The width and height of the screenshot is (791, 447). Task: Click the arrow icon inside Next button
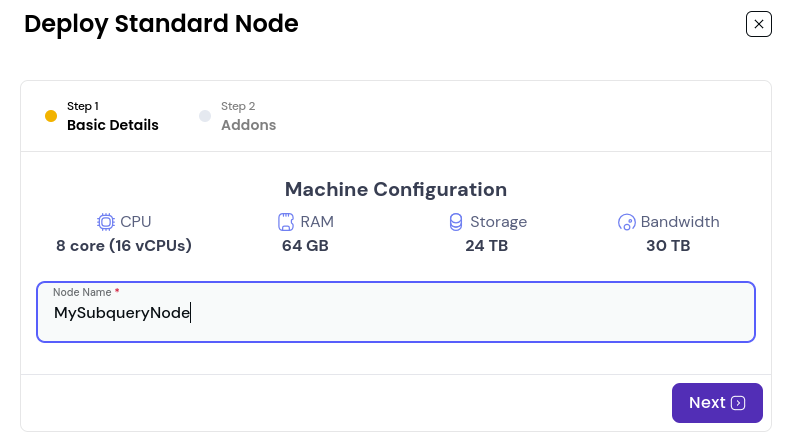(x=738, y=403)
